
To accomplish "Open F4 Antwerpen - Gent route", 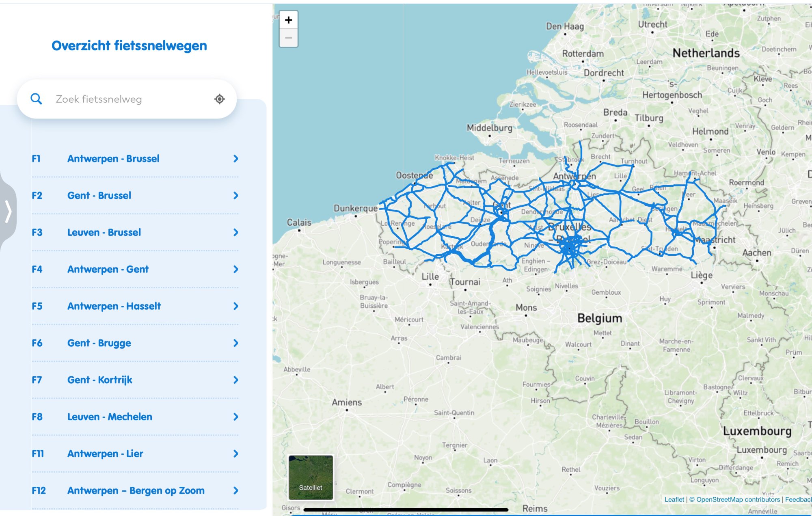I will [x=108, y=270].
